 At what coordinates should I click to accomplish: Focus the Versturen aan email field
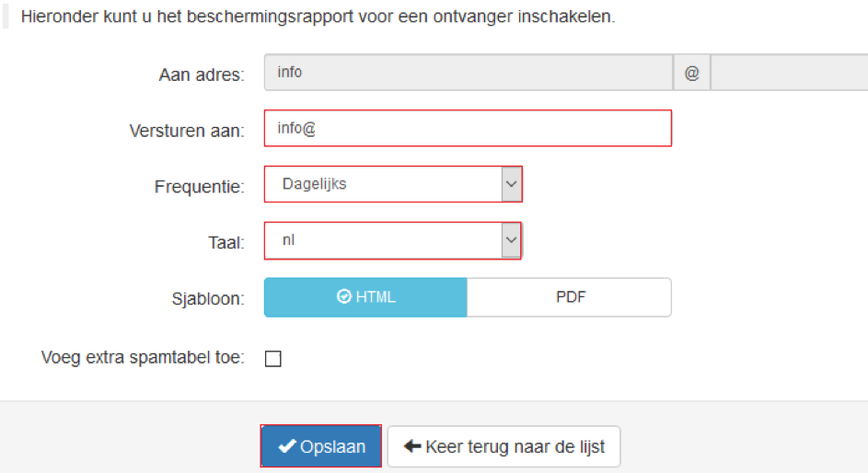468,129
